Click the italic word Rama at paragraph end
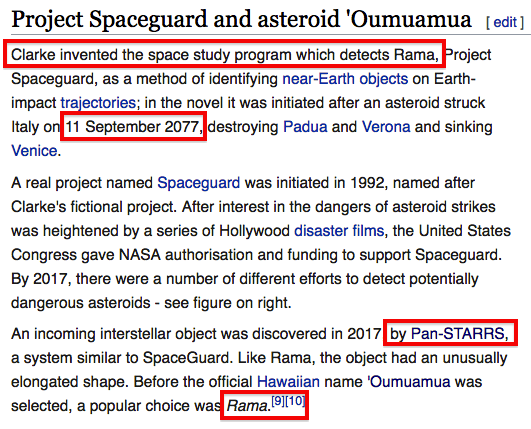 pyautogui.click(x=248, y=406)
